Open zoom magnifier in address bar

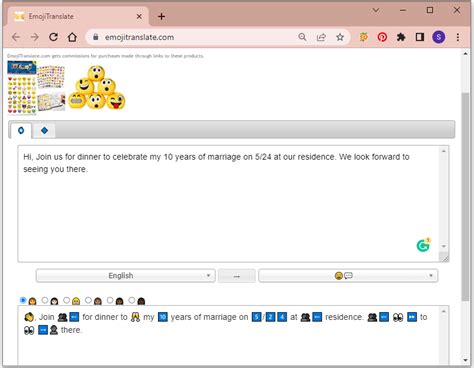[302, 37]
